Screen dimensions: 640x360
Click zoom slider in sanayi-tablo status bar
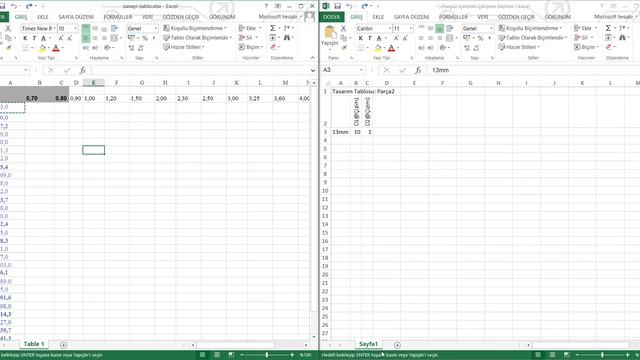point(267,355)
